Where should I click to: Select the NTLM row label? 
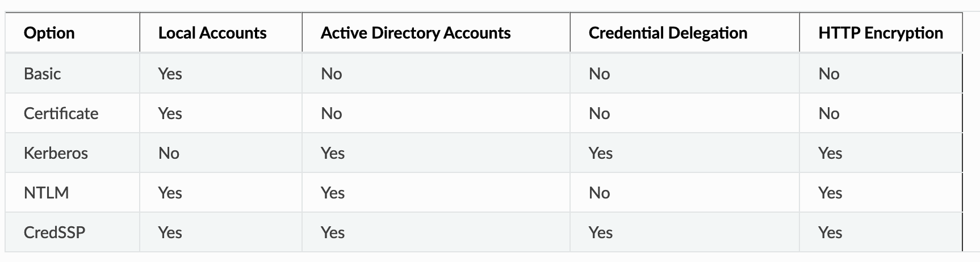pyautogui.click(x=47, y=193)
